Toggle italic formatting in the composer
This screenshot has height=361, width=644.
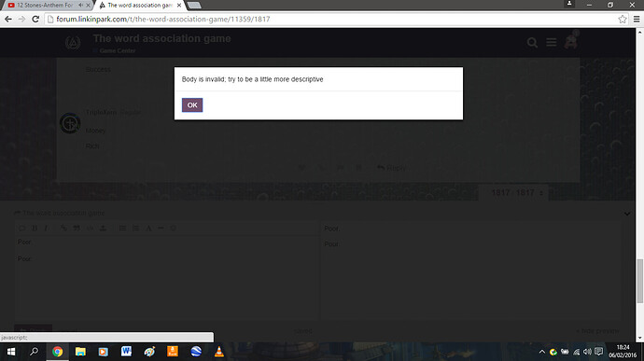coord(46,228)
